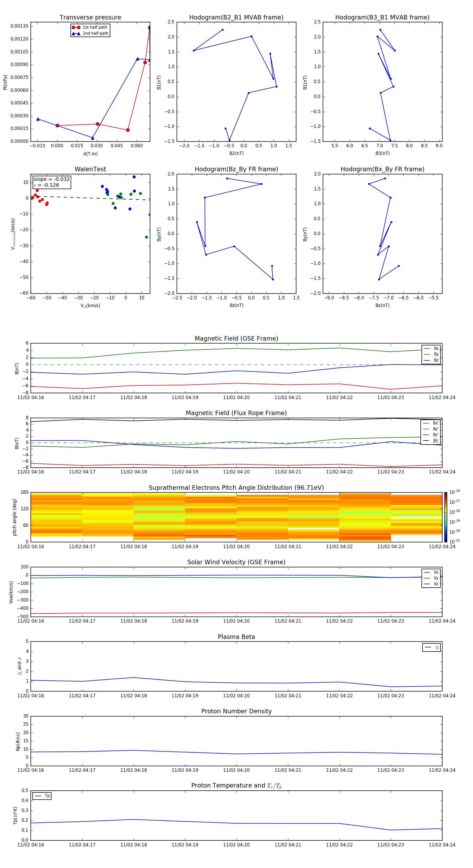Viewport: 473px width, 868px height.
Task: Click the '10^-31' colorbar label
Action: (x=455, y=542)
